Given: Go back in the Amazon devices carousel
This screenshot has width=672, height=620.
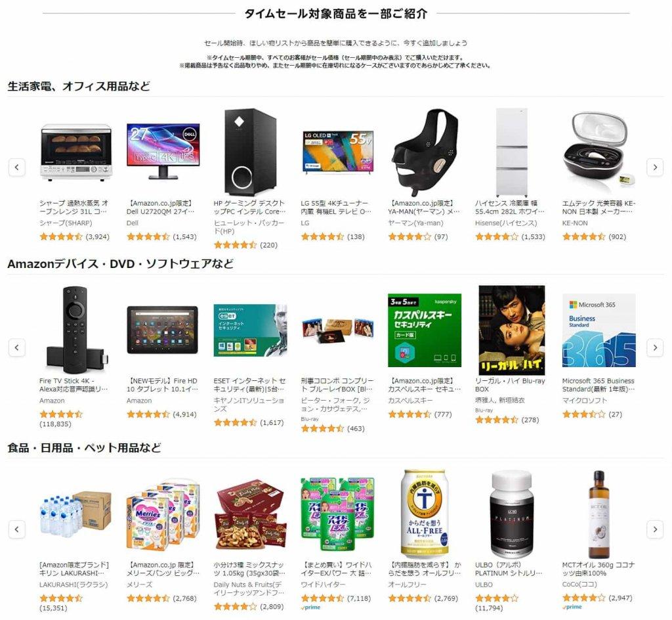Looking at the screenshot, I should point(16,347).
